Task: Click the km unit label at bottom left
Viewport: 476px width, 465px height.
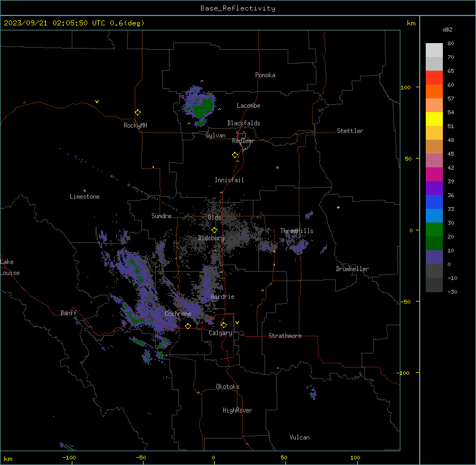Action: coord(8,458)
